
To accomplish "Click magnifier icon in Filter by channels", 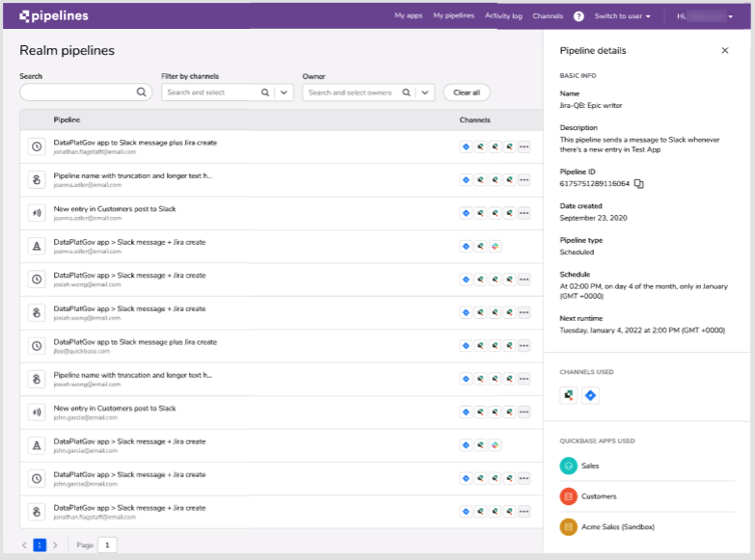I will click(x=265, y=93).
